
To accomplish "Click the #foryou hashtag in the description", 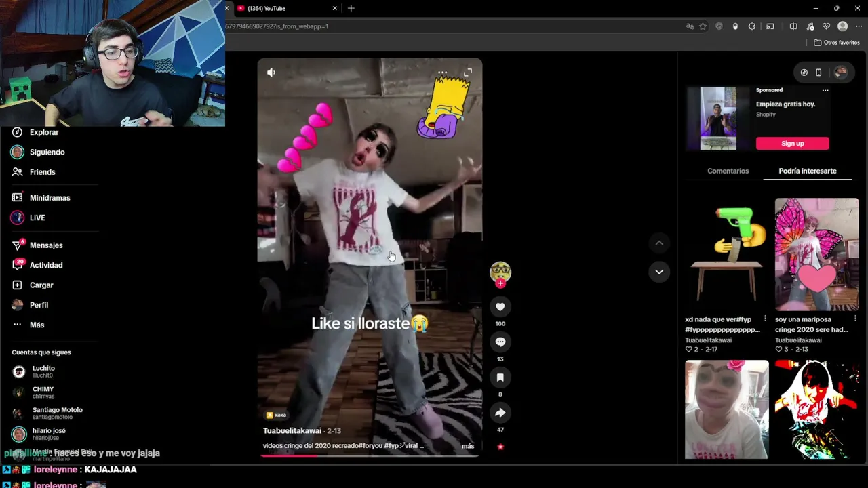I will coord(369,446).
